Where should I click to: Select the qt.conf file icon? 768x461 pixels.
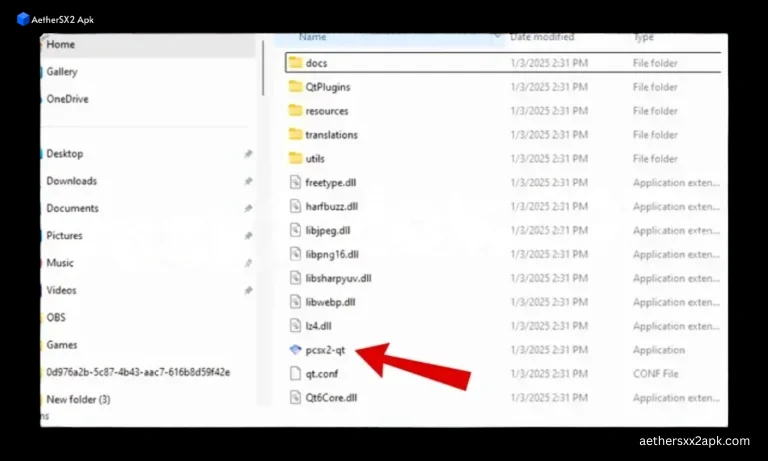295,373
